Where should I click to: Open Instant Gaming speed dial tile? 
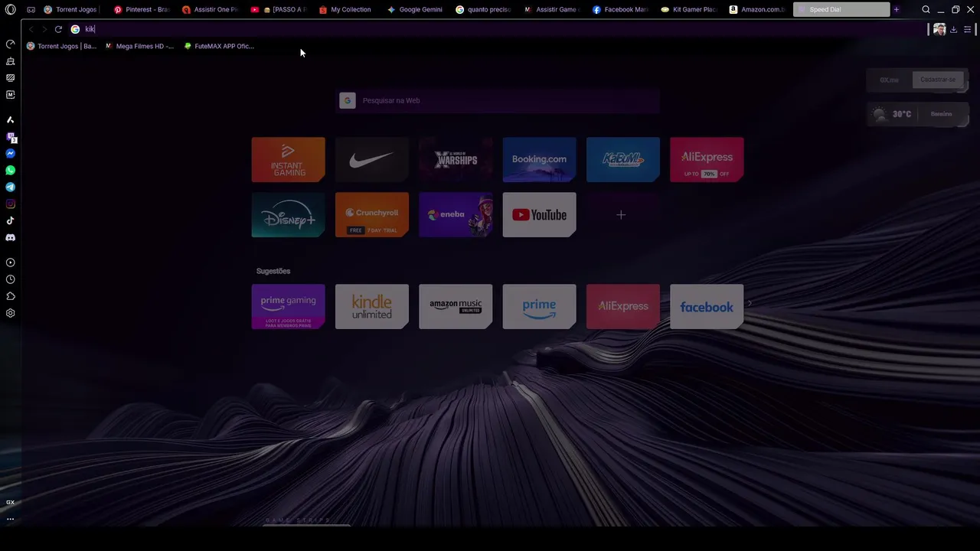[288, 160]
